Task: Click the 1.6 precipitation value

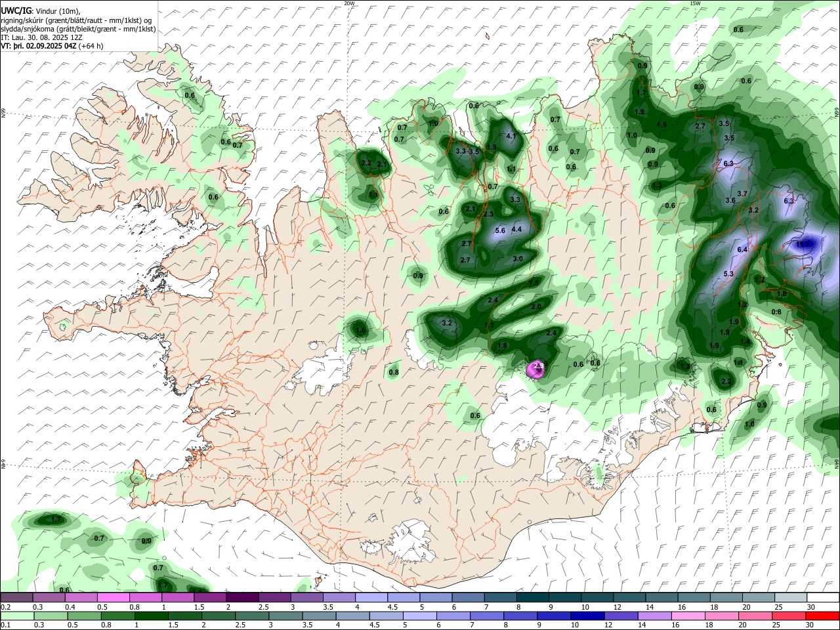Action: point(360,331)
